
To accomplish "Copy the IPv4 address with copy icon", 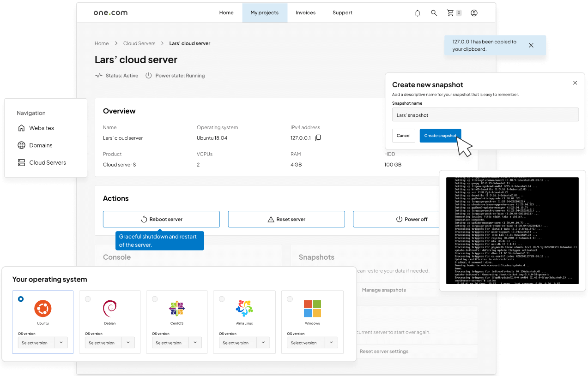I will pos(318,138).
